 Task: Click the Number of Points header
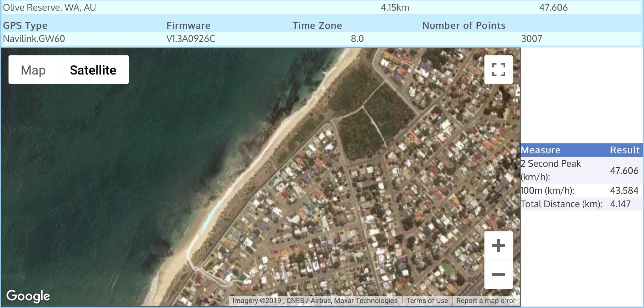coord(463,26)
